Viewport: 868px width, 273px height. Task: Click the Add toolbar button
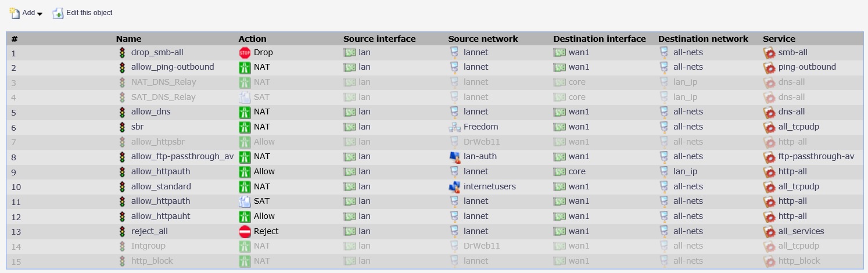pos(26,13)
